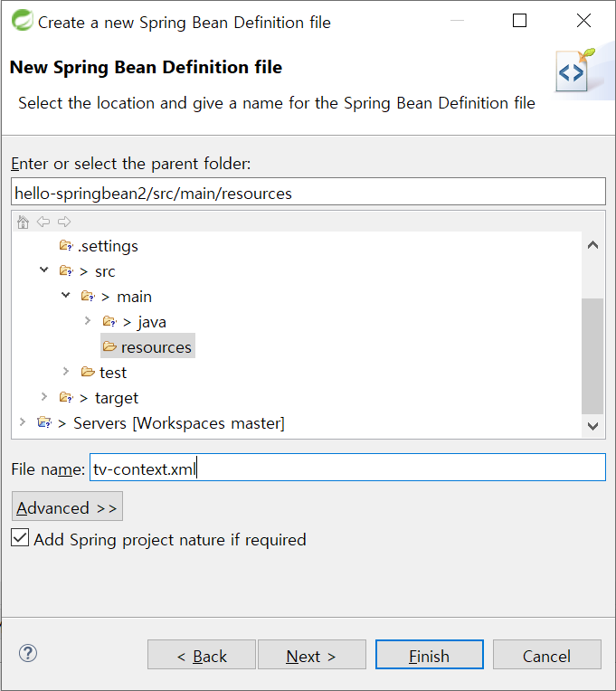Click Finish to create the file
The image size is (616, 691).
(430, 655)
